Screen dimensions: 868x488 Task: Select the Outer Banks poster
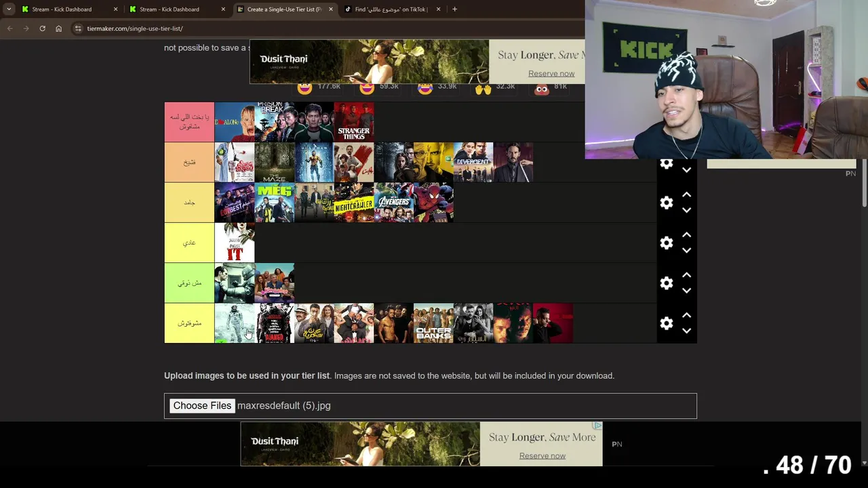click(x=433, y=323)
